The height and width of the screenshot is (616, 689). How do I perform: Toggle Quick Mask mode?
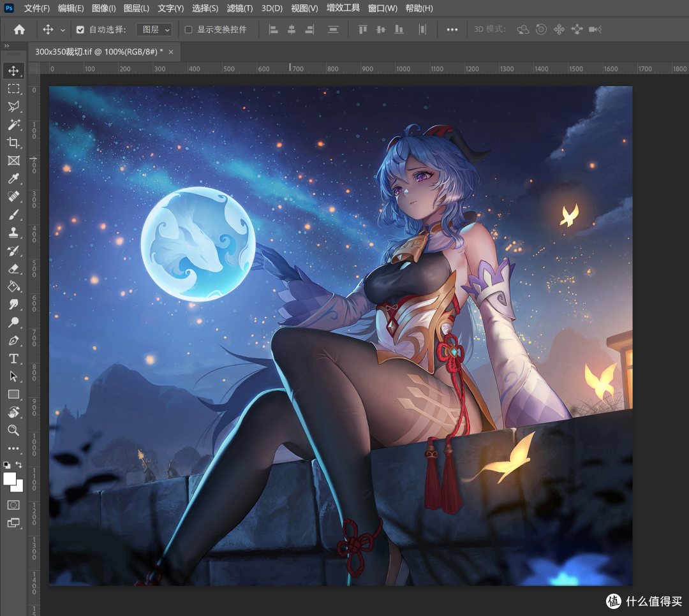[x=13, y=505]
